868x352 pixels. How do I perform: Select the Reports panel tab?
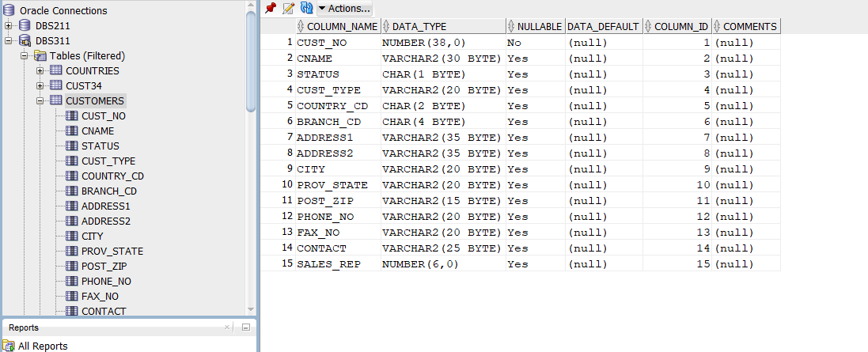coord(24,327)
